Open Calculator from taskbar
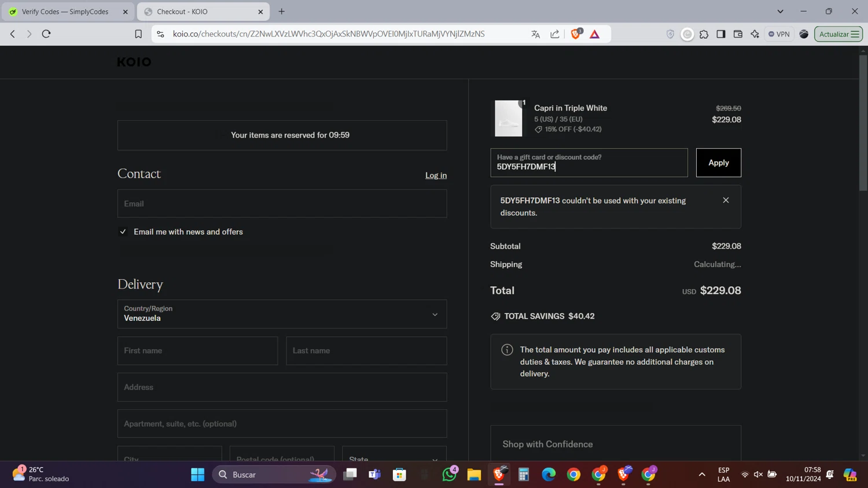The height and width of the screenshot is (488, 868). coord(524,475)
